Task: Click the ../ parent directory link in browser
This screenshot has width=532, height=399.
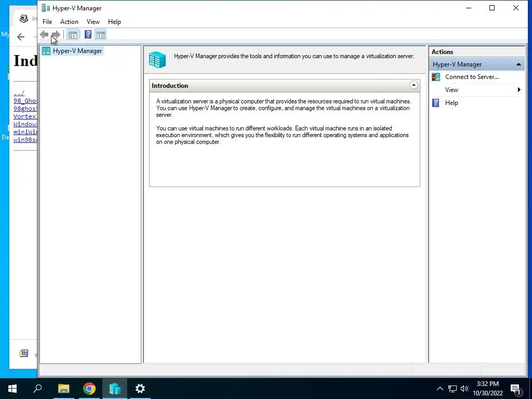Action: (x=19, y=92)
